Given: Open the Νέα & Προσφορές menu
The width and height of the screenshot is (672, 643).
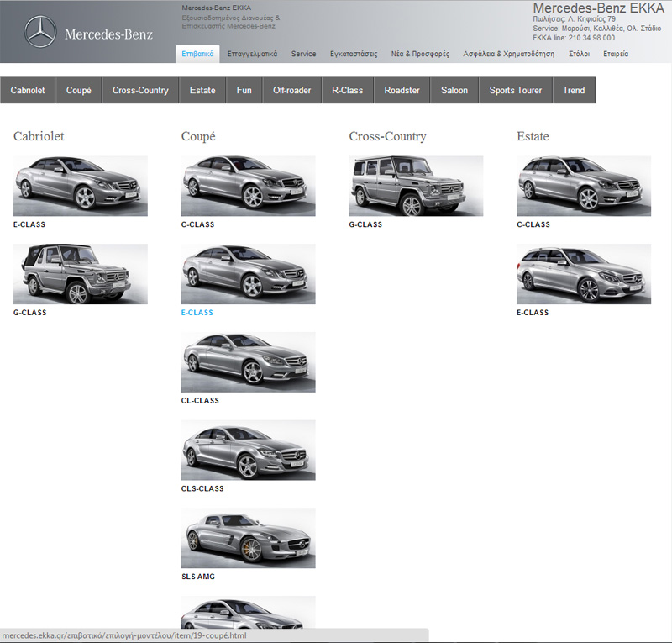Looking at the screenshot, I should coord(420,54).
